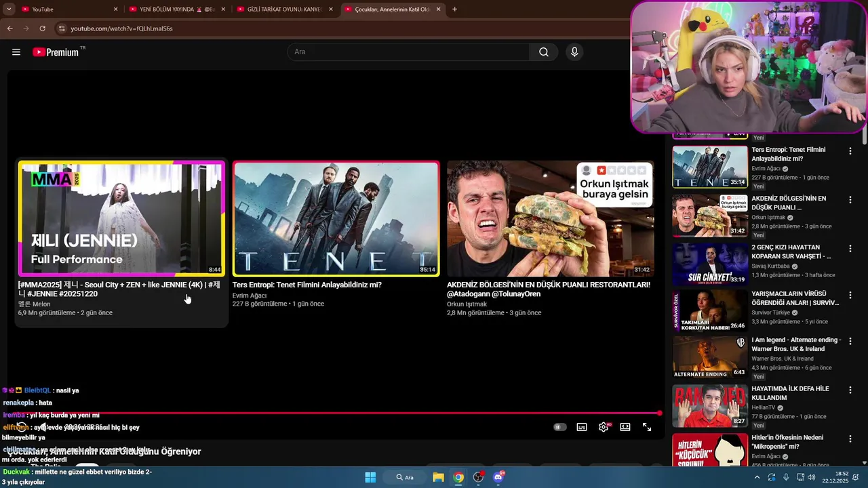Screen dimensions: 868x488
Task: Close the 'YouTube' first tab
Action: coord(115,9)
